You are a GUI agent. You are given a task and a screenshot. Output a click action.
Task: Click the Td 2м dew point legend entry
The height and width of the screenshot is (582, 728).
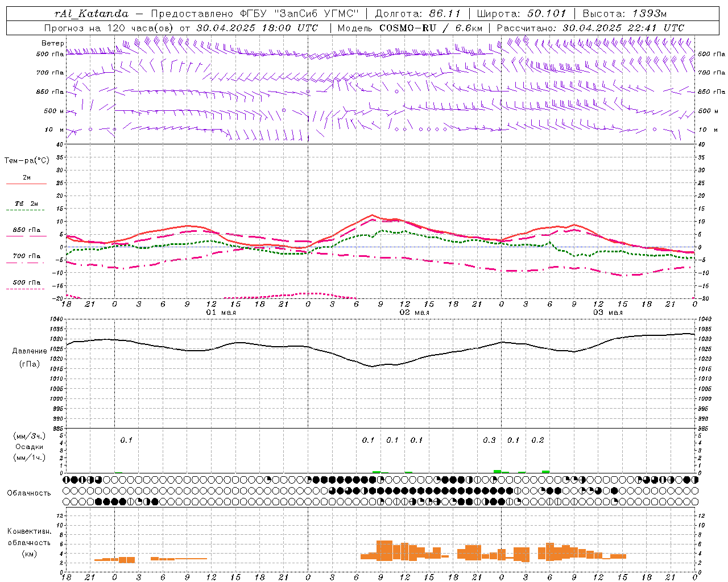[x=26, y=203]
